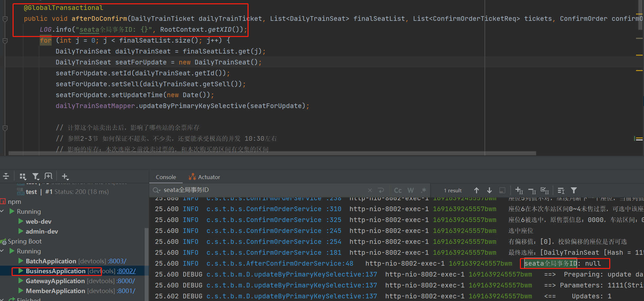This screenshot has width=644, height=301.
Task: Click the Services tree vertical scrollbar
Action: tap(146, 264)
